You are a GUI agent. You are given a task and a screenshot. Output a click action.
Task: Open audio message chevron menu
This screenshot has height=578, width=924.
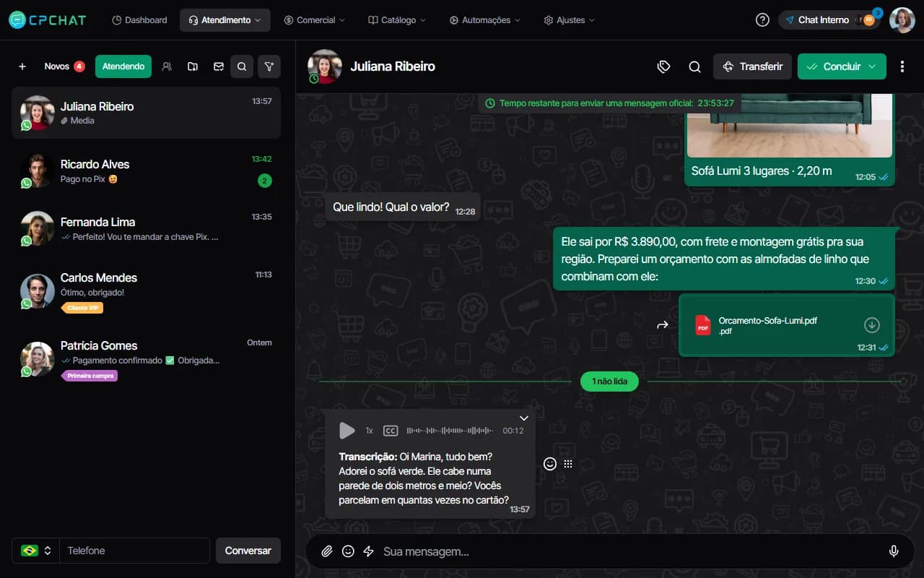pos(524,418)
